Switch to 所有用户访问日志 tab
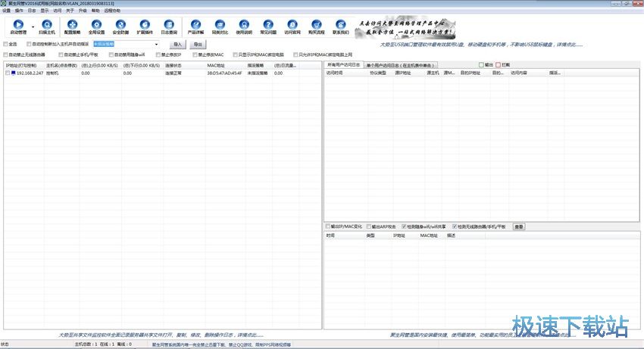This screenshot has width=644, height=349. click(x=344, y=65)
